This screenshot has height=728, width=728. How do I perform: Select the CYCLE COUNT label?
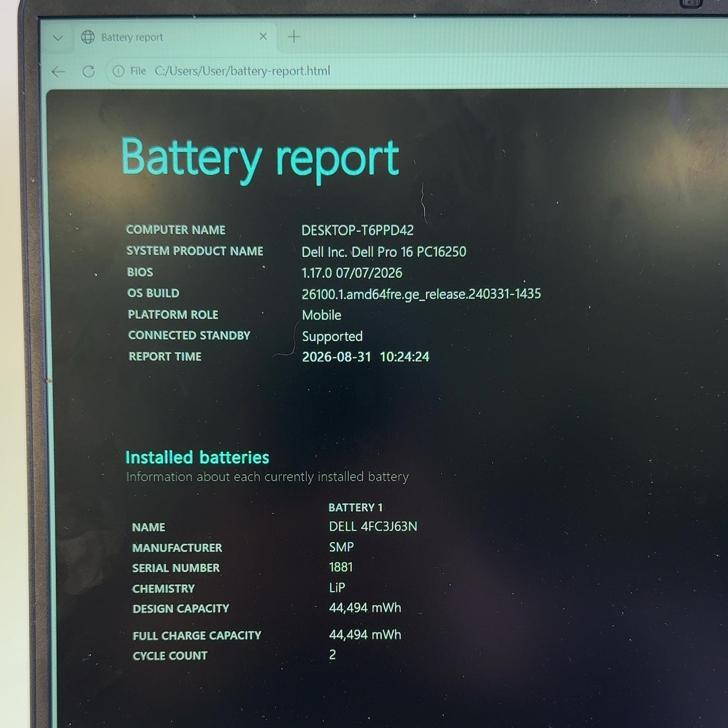[x=170, y=656]
